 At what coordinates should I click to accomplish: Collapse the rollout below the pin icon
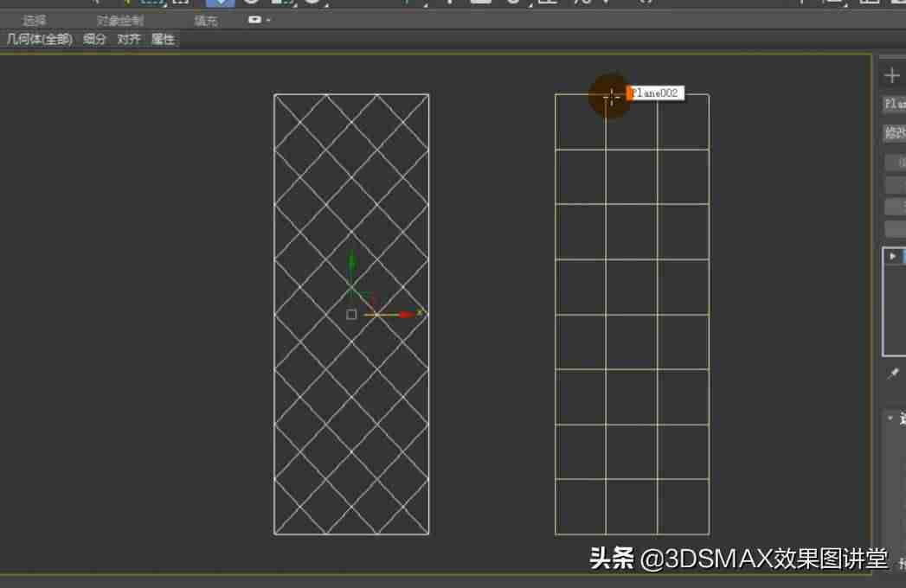(890, 417)
